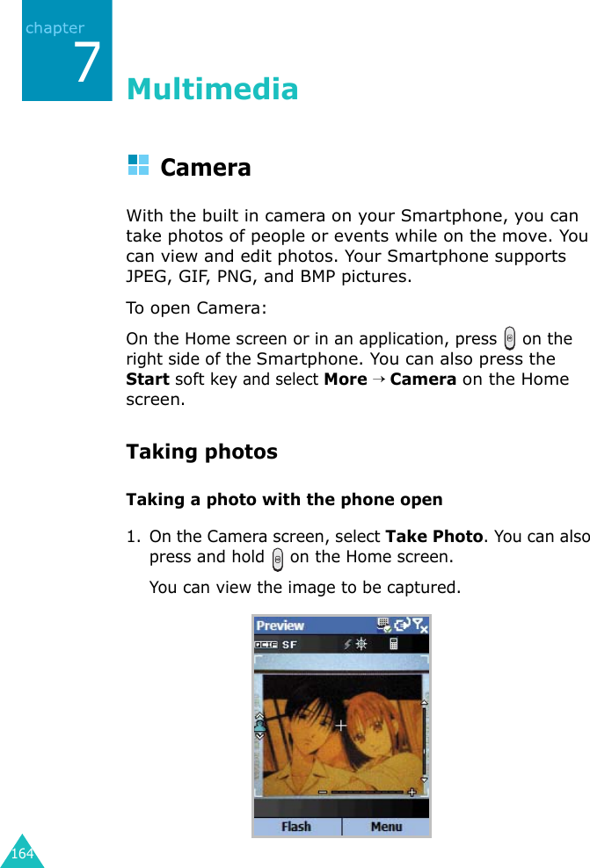Click the down chevron below person icon
This screenshot has width=590, height=868.
click(x=259, y=736)
